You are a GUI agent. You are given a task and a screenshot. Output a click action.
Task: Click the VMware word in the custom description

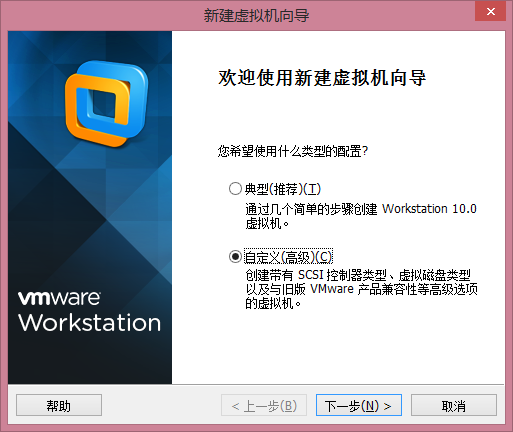[x=332, y=289]
